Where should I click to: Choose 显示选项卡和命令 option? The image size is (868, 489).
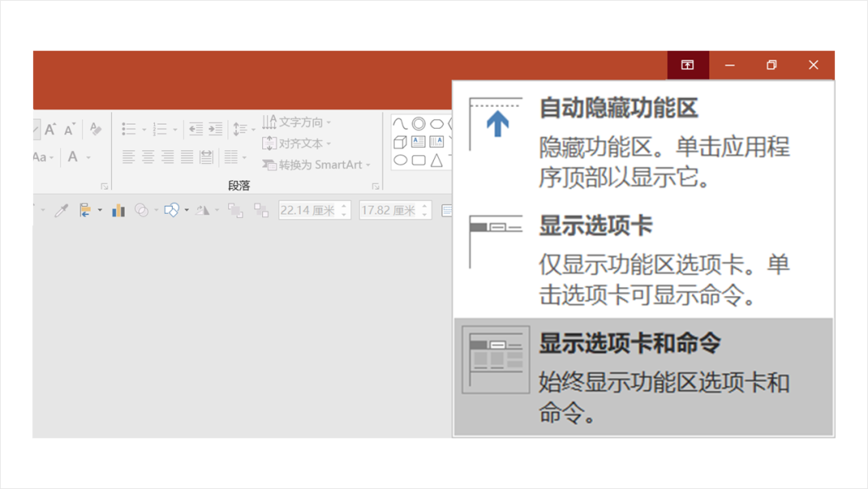(644, 376)
